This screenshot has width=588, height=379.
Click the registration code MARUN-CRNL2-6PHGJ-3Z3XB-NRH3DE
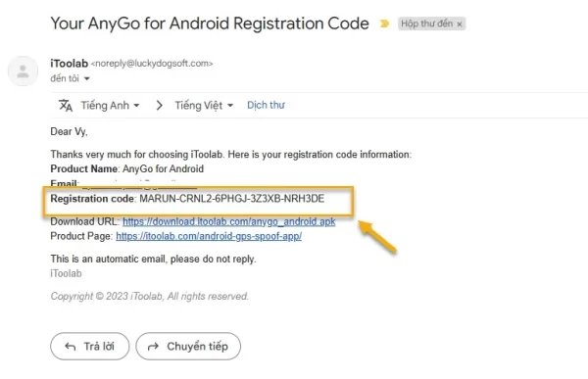point(231,199)
